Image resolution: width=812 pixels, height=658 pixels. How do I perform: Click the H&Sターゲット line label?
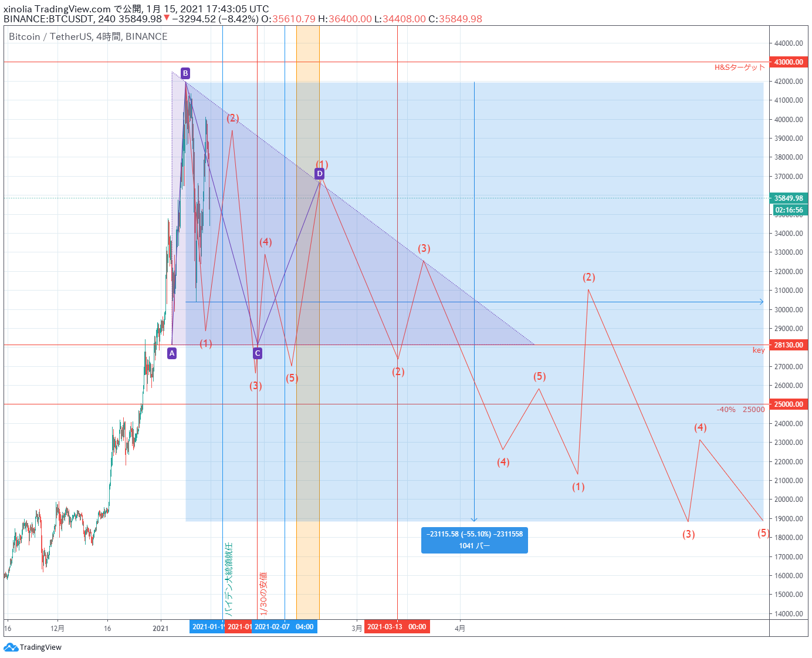coord(740,68)
